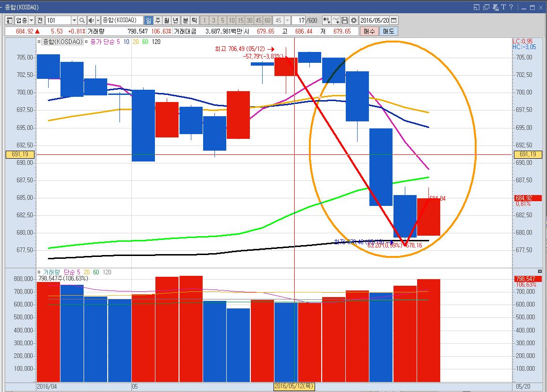Click the 최고 706.49 (05/12) label
Image resolution: width=547 pixels, height=392 pixels.
(239, 49)
